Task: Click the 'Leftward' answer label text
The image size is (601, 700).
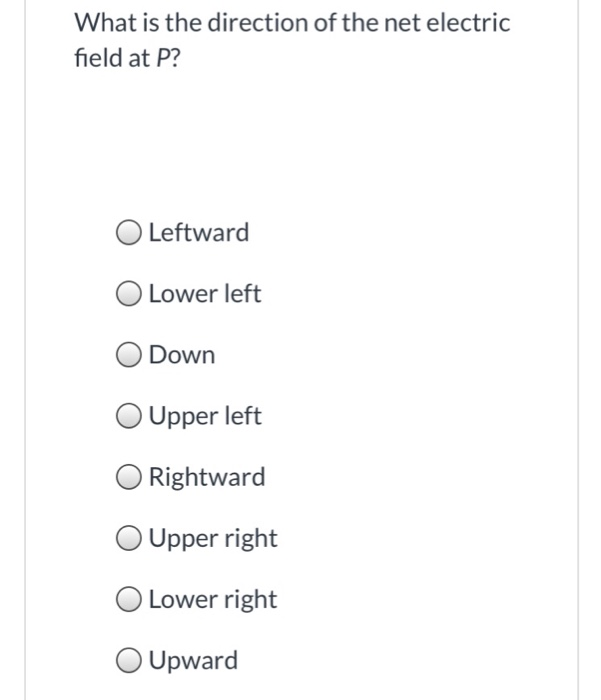Action: click(199, 233)
